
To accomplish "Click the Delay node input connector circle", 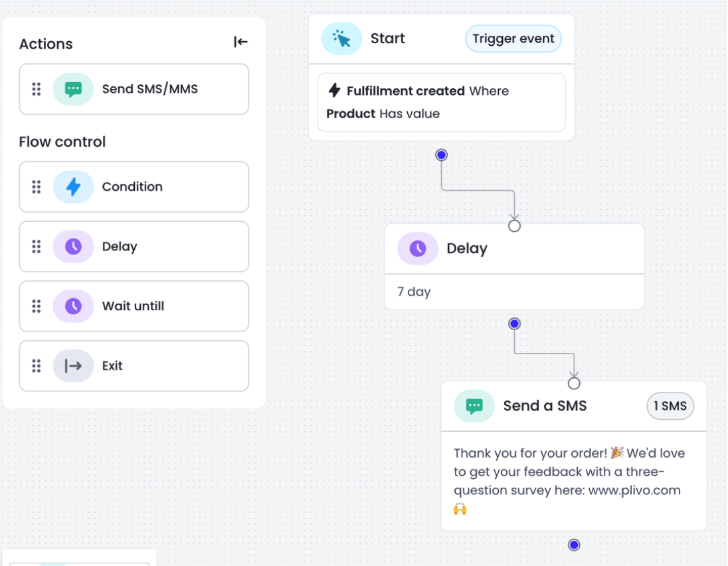I will (514, 226).
